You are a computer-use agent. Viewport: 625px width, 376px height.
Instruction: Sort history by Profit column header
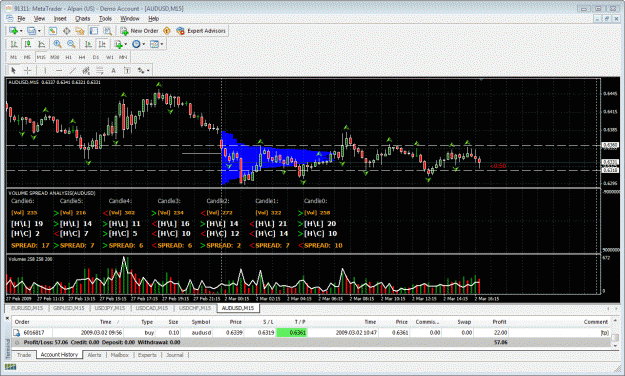pyautogui.click(x=499, y=322)
